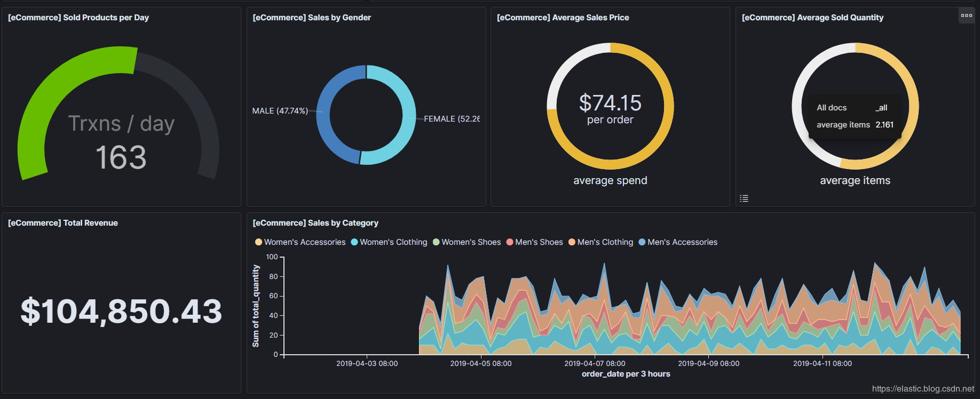
Task: Toggle Women's Clothing legend series
Action: [389, 242]
